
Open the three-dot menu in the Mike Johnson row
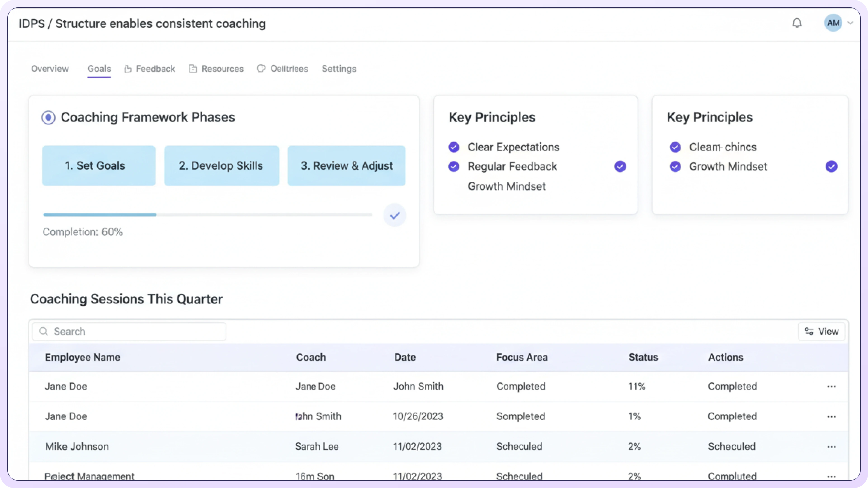click(x=831, y=447)
